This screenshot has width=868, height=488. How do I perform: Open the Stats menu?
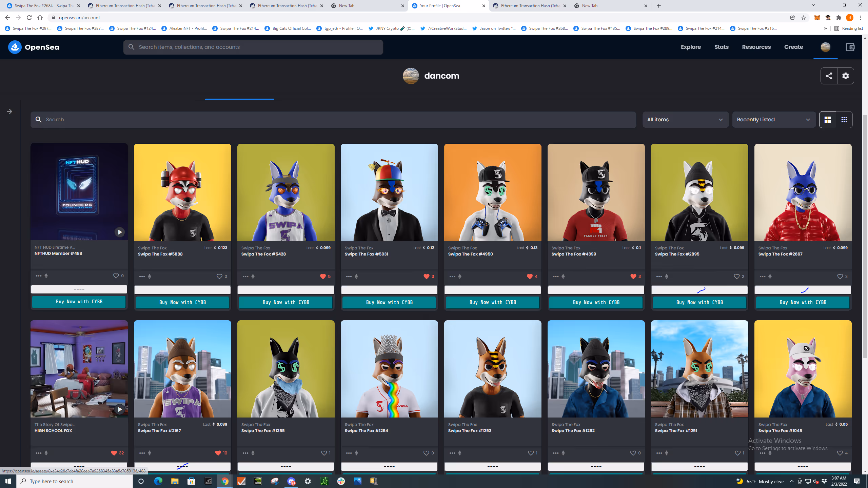click(721, 47)
